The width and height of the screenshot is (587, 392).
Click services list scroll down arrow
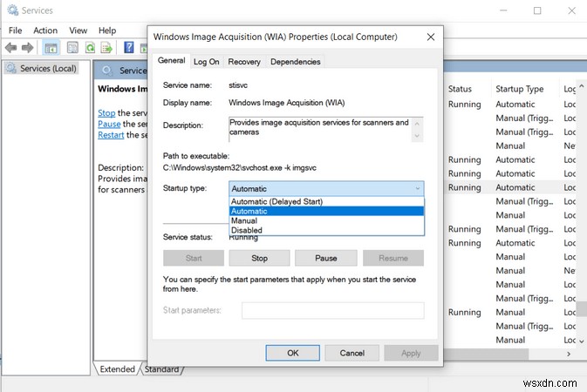coord(582,341)
